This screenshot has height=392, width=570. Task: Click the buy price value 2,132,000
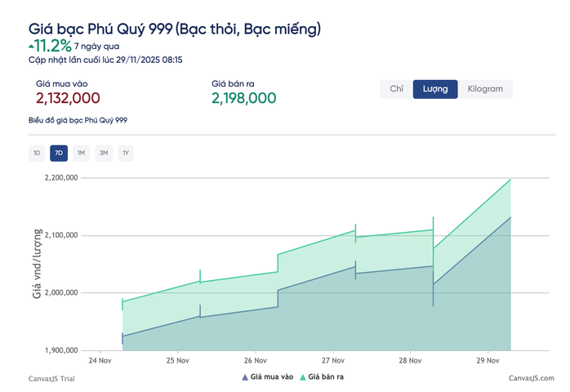coord(68,98)
